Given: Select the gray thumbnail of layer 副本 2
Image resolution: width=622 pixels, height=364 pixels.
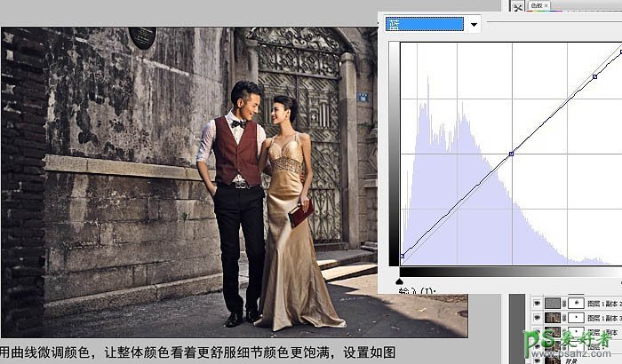Looking at the screenshot, I should [553, 302].
